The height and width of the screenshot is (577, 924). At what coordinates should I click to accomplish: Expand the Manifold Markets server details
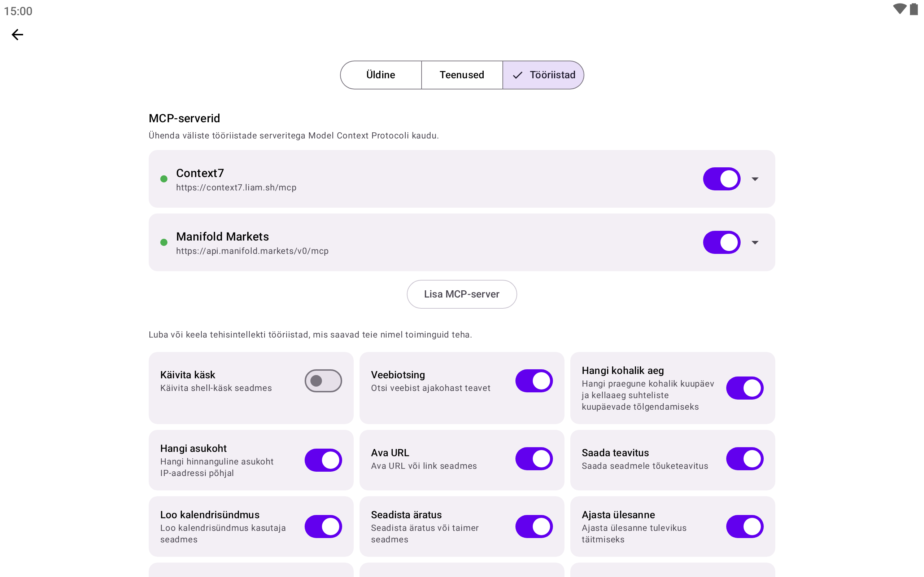755,242
